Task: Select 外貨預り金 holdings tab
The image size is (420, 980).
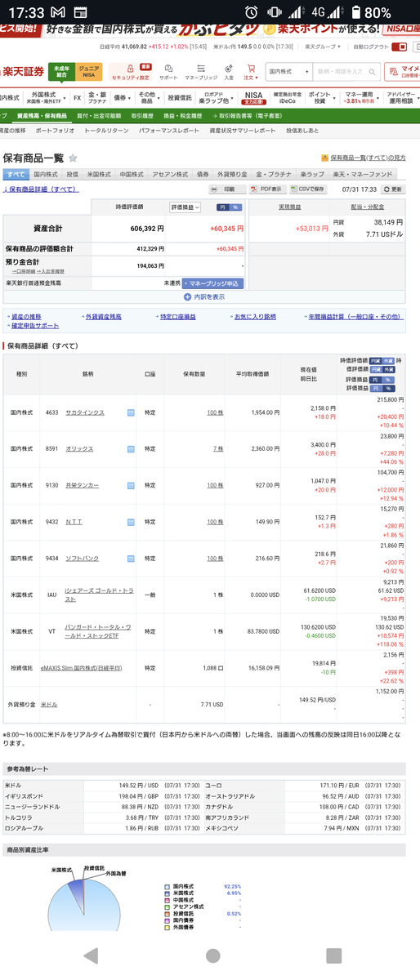Action: 231,174
